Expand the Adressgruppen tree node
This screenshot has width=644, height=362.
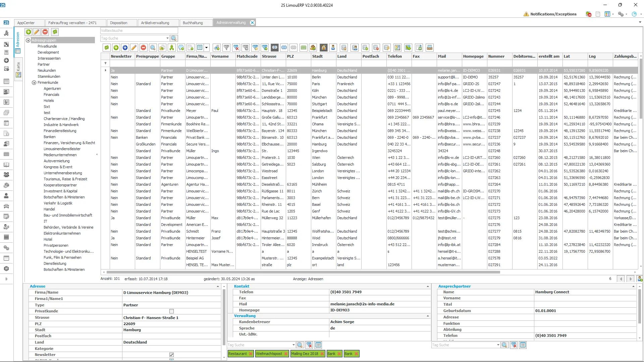click(x=28, y=40)
